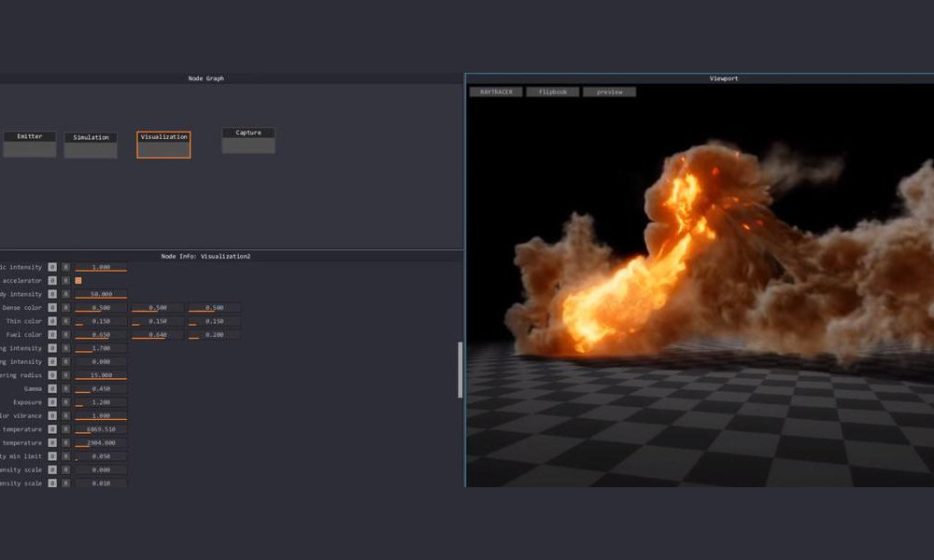This screenshot has width=934, height=560.
Task: Click the left small button beside Exposure
Action: coord(52,402)
